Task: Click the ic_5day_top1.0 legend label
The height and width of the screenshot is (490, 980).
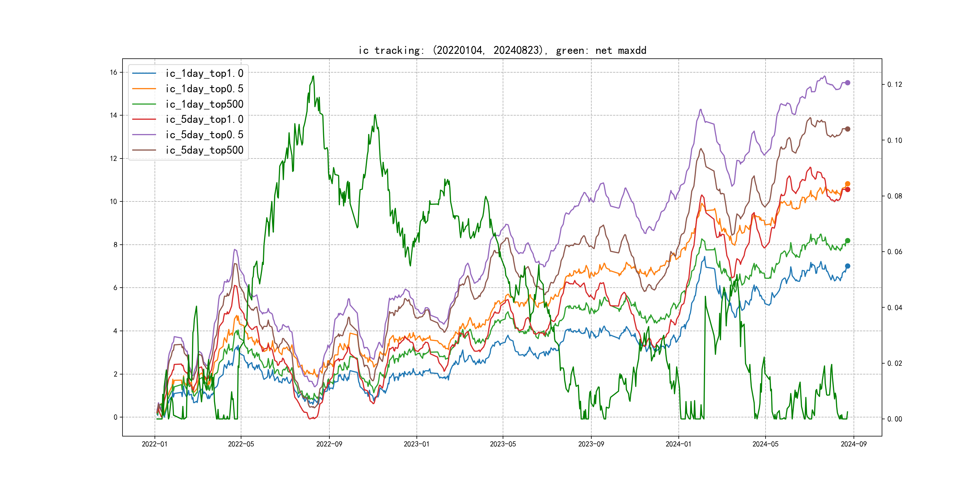Action: pos(204,119)
